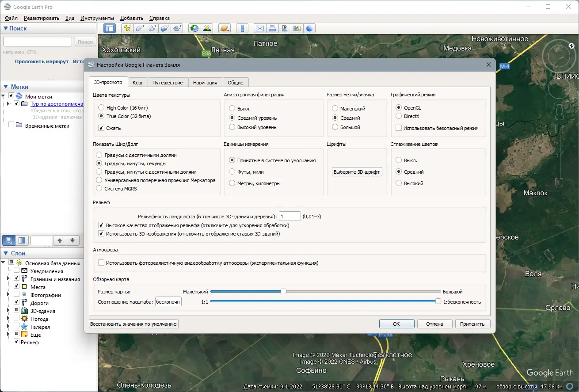Enable the photorealistic atmosphere checkbox
579x392 pixels.
[x=101, y=263]
